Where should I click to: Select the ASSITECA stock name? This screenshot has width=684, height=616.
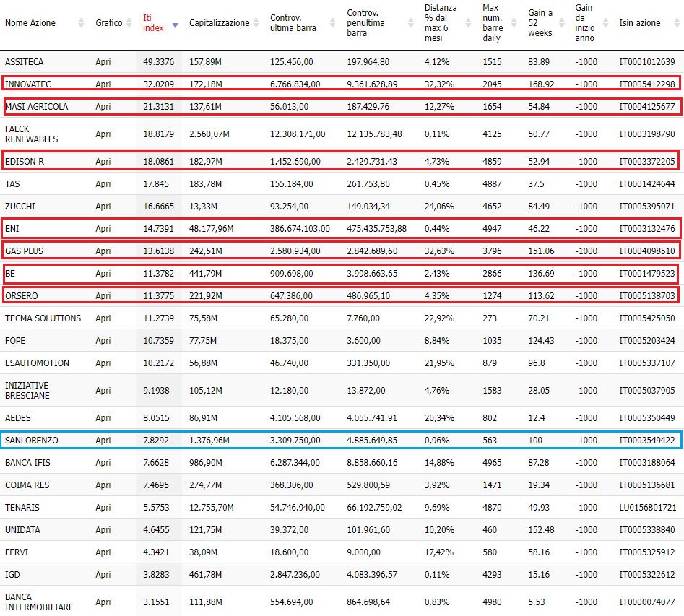point(24,62)
